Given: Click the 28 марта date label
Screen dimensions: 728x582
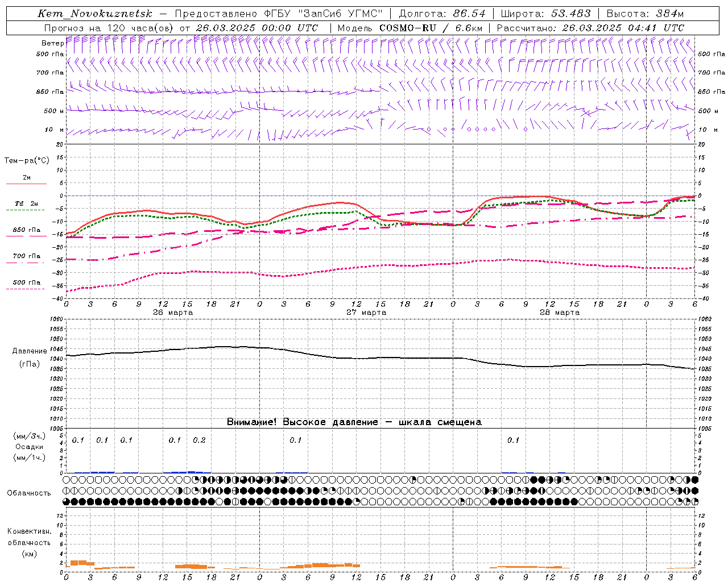Looking at the screenshot, I should coord(560,313).
